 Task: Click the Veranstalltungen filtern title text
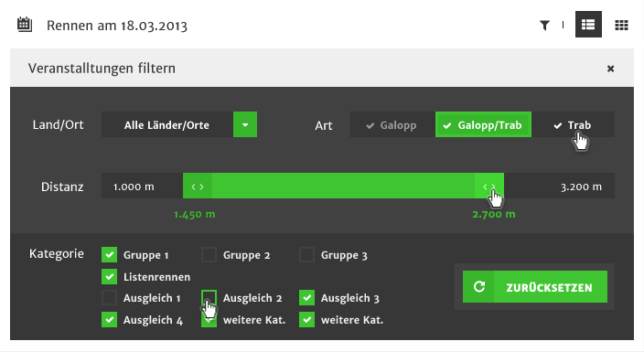pyautogui.click(x=102, y=69)
